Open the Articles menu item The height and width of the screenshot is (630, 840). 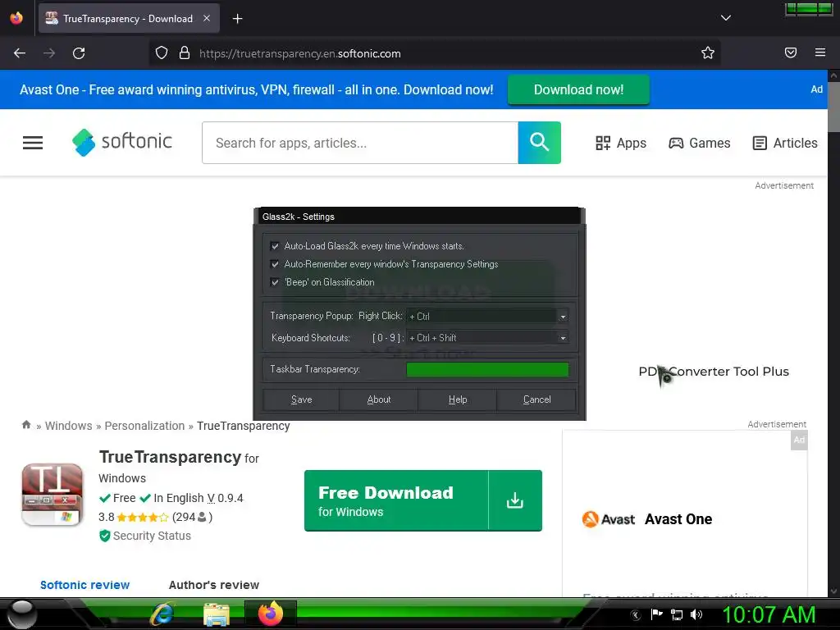tap(785, 143)
